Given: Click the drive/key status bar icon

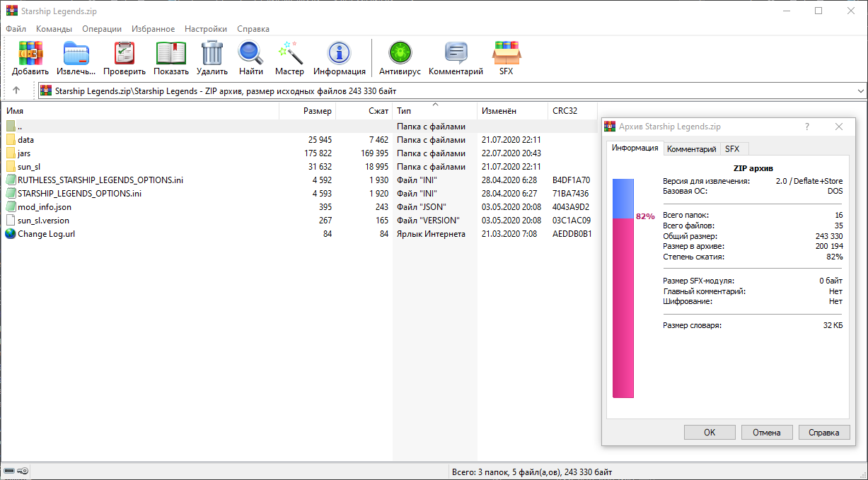Looking at the screenshot, I should pos(16,472).
